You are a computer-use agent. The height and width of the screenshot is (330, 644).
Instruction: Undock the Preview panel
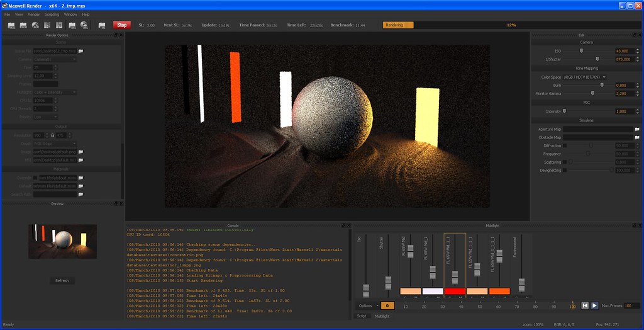coord(116,203)
